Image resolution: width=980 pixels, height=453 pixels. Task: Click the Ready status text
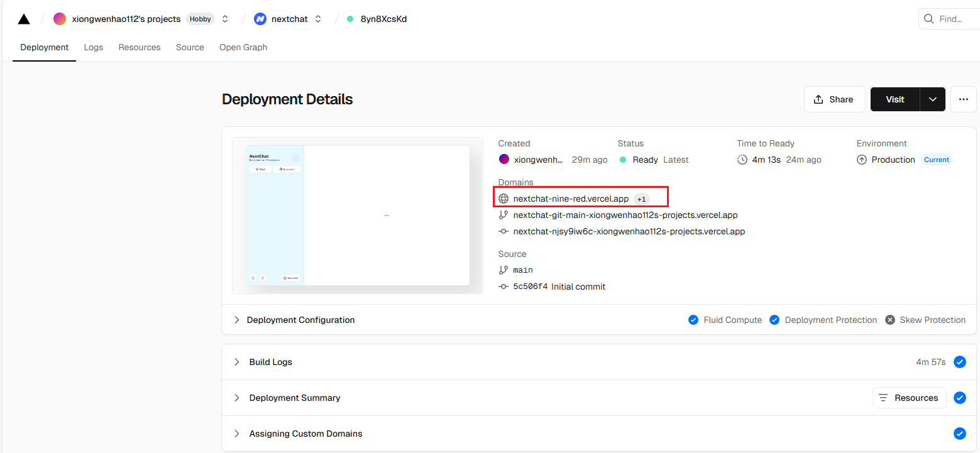tap(646, 160)
